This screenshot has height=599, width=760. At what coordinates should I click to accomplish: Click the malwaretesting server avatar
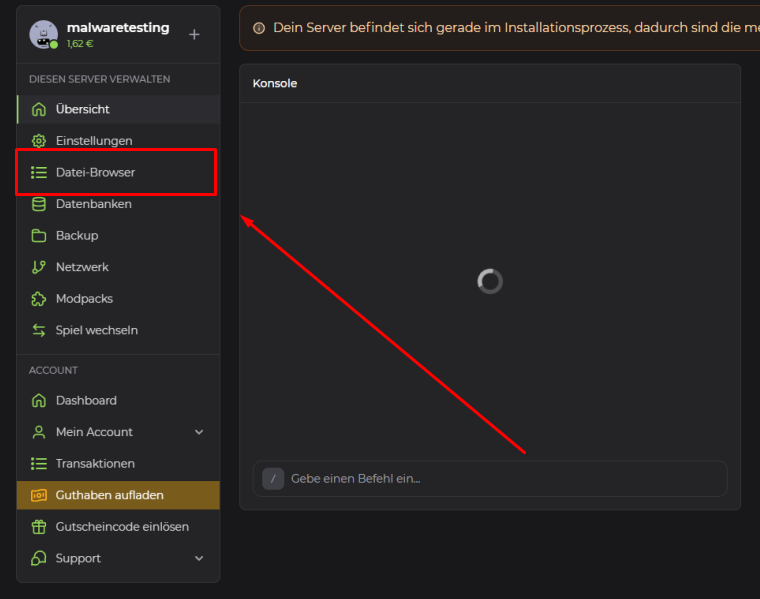44,34
